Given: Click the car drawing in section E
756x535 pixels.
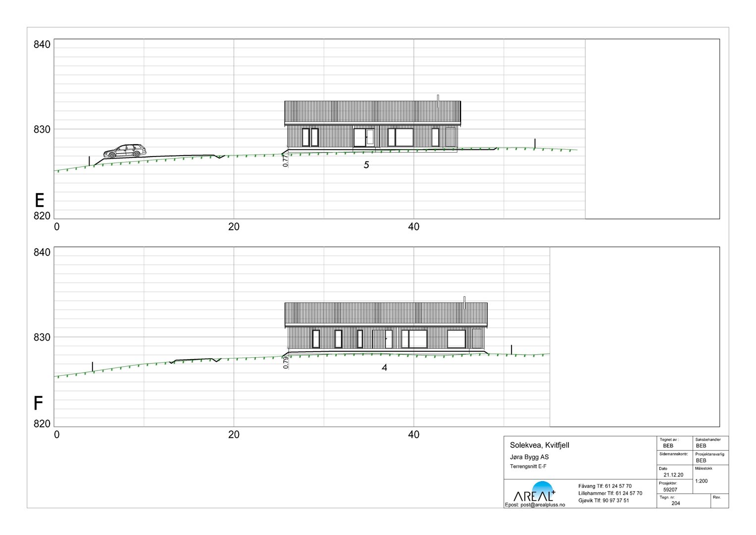Looking at the screenshot, I should [x=125, y=151].
